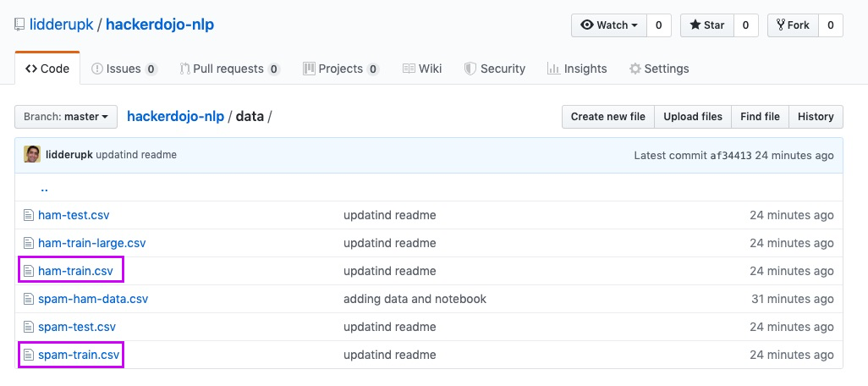Switch to the Issues tab
The width and height of the screenshot is (868, 386).
(124, 69)
